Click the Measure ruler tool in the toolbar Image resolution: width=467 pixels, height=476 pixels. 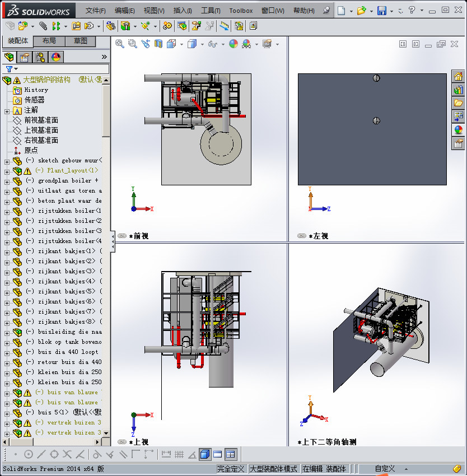(224, 26)
